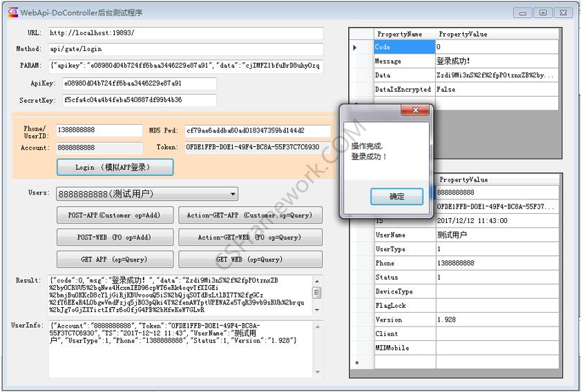Focus the URL input field
Image resolution: width=581 pixels, height=392 pixels.
[185, 33]
